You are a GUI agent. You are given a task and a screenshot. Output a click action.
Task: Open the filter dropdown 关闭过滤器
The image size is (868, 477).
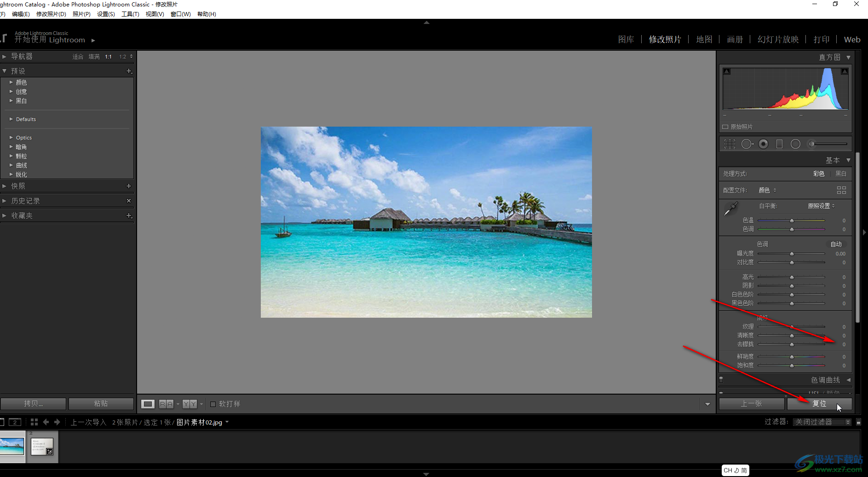coord(822,422)
